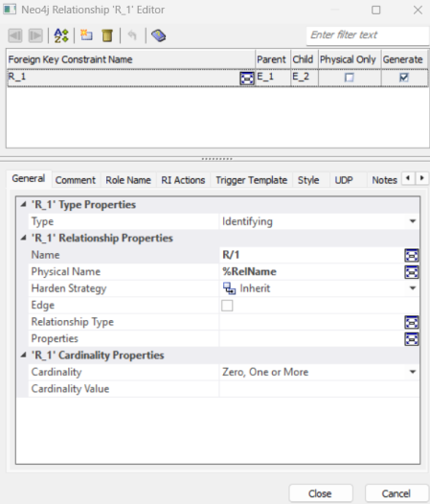Switch to the Comment tab
The height and width of the screenshot is (504, 430).
coord(76,180)
